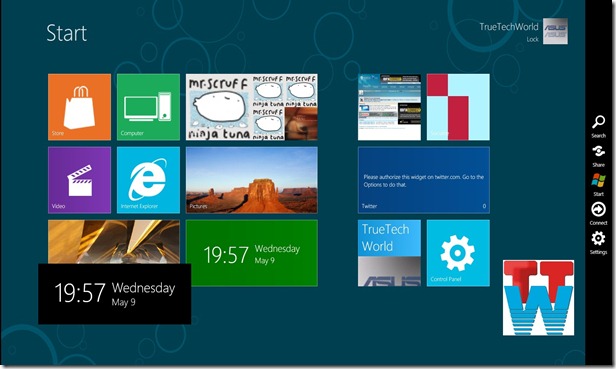
Task: Click the black 19:57 Wednesday clock overlay
Action: point(115,294)
